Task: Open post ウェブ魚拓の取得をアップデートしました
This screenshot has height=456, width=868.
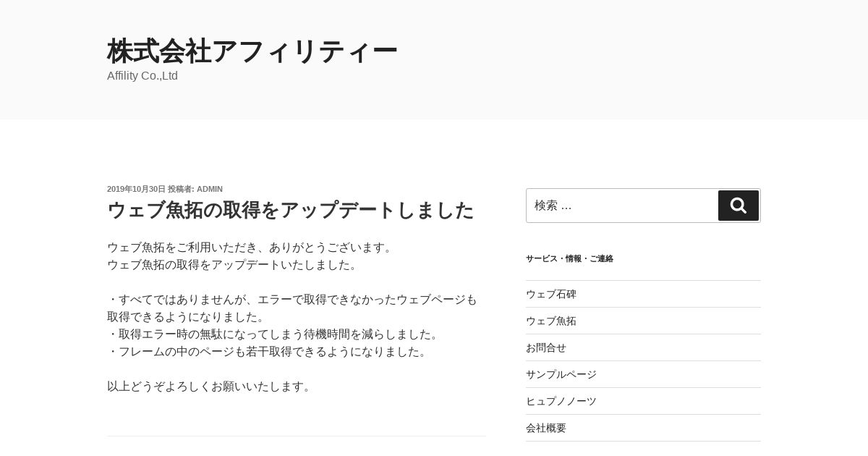Action: click(290, 210)
